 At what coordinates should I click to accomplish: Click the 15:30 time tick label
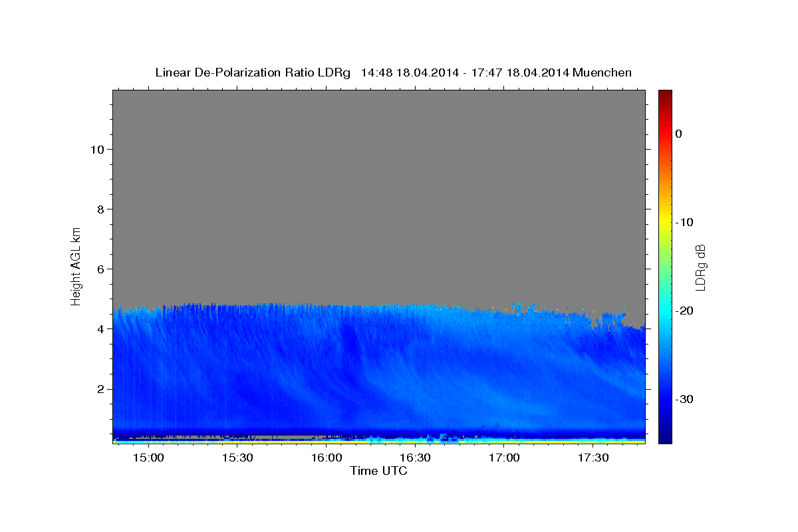[x=237, y=458]
